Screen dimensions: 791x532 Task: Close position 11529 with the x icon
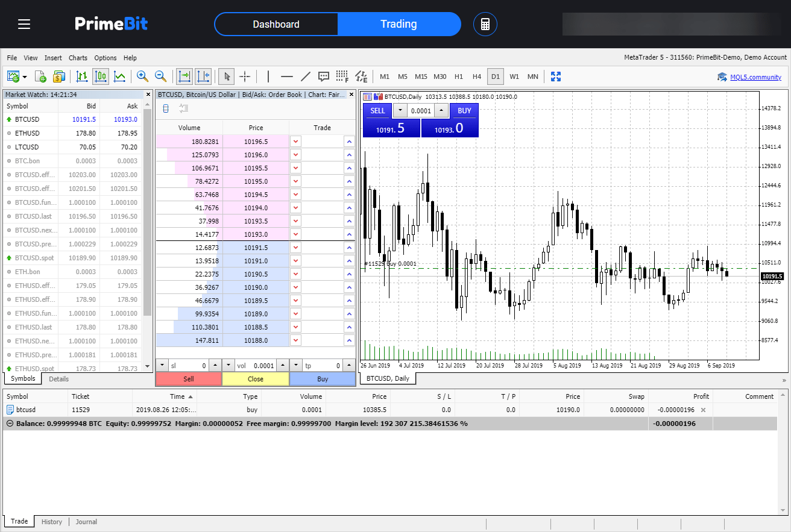click(702, 410)
